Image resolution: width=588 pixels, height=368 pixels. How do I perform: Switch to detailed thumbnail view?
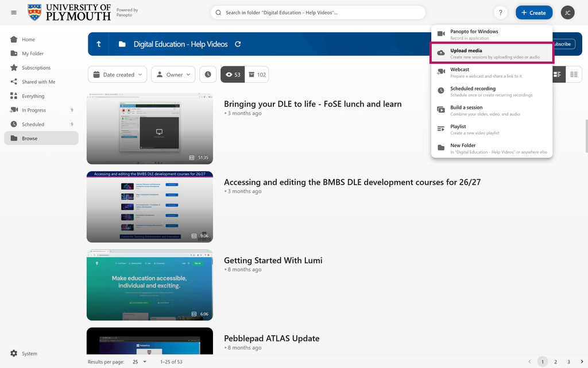558,74
